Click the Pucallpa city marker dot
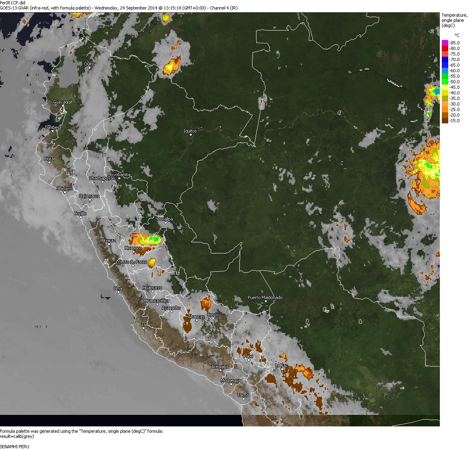Image resolution: width=476 pixels, height=449 pixels. tap(166, 223)
